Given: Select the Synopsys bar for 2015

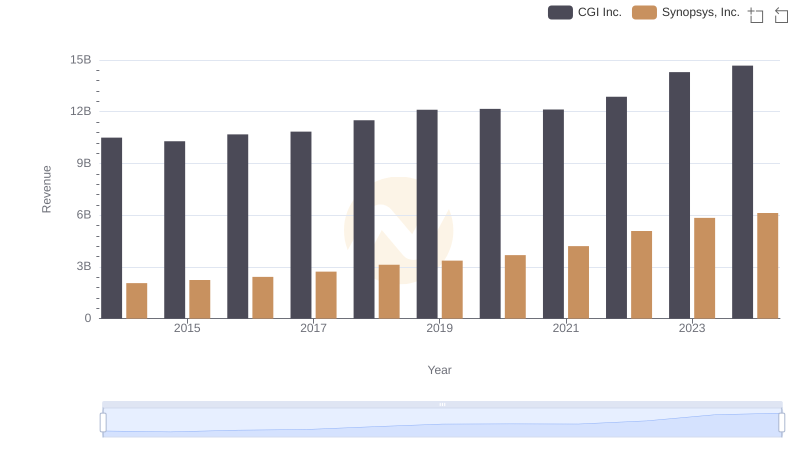Looking at the screenshot, I should (x=199, y=299).
